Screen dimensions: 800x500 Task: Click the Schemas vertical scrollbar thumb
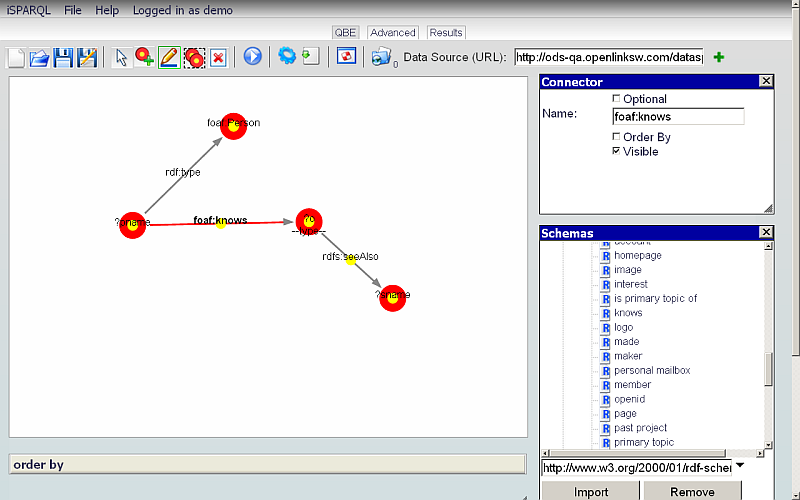[x=768, y=369]
